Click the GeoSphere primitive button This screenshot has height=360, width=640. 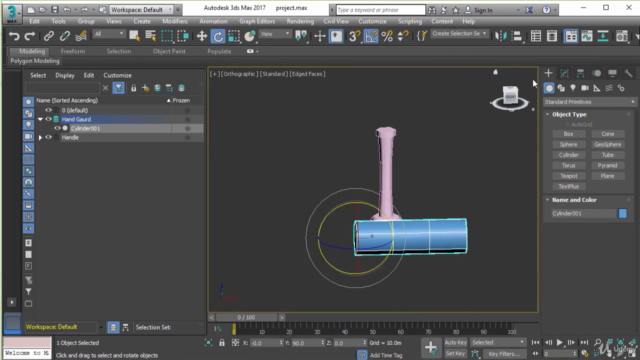coord(608,144)
